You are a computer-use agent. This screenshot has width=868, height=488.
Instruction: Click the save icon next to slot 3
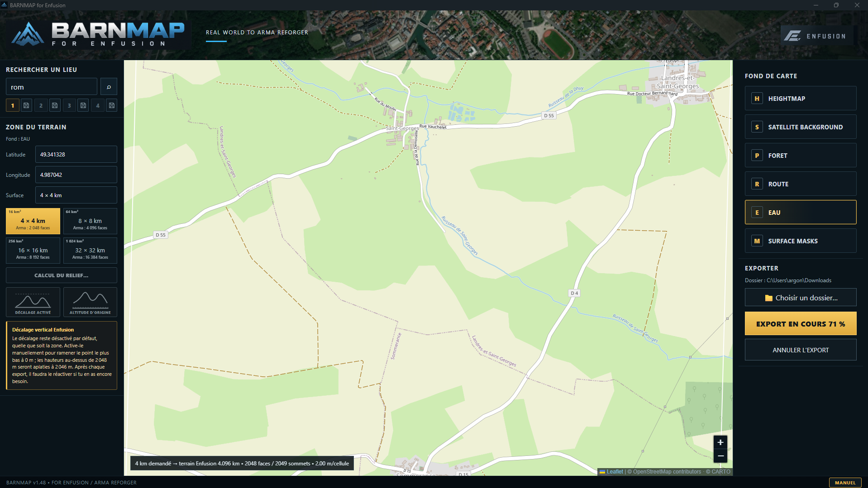83,105
